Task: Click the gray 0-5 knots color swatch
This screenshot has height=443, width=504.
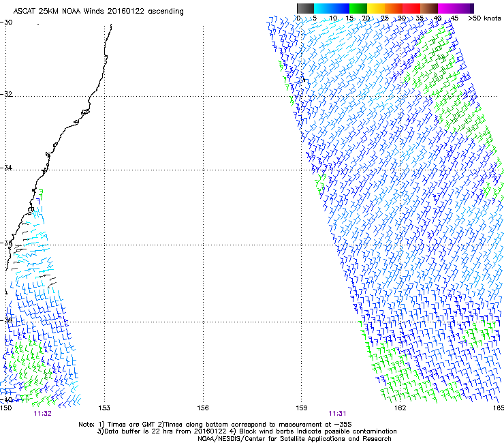Action: point(305,8)
